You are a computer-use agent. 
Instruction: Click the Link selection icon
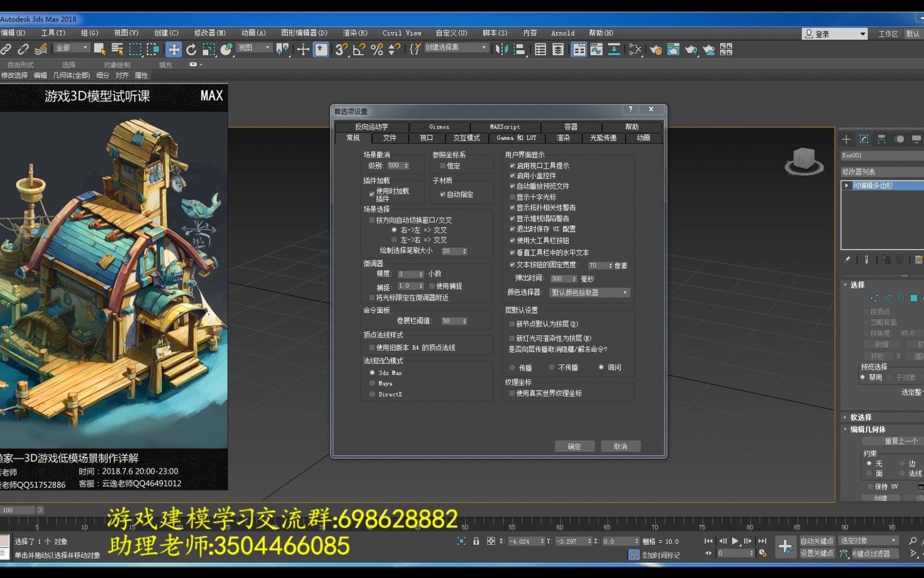6,50
